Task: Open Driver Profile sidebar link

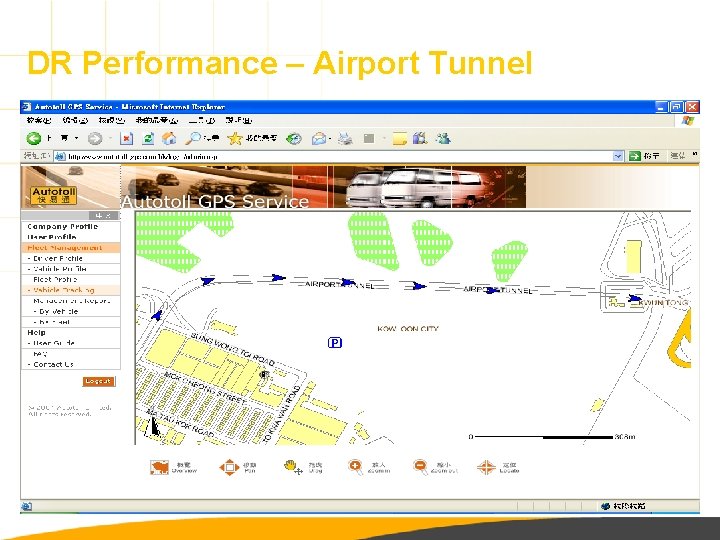Action: pyautogui.click(x=58, y=258)
